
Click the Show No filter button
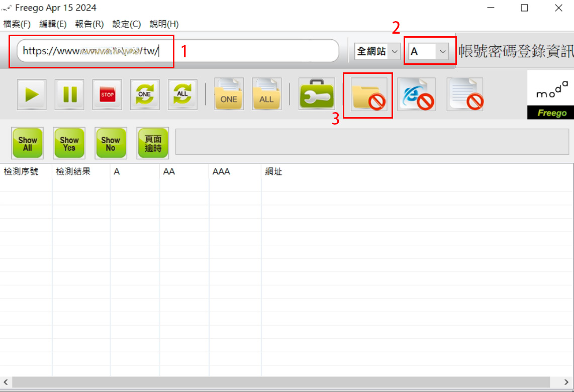click(111, 143)
